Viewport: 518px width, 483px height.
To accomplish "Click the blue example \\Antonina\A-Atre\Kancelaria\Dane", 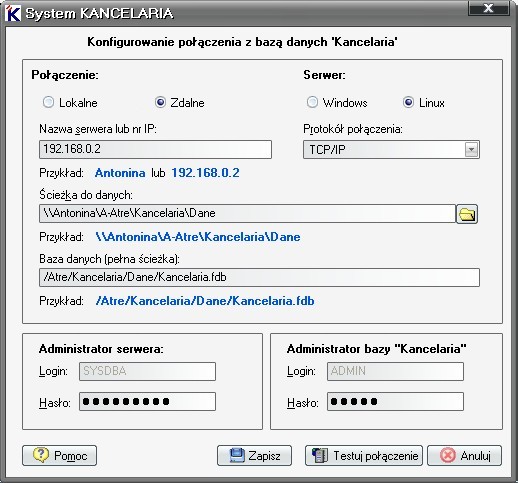I will (x=198, y=237).
